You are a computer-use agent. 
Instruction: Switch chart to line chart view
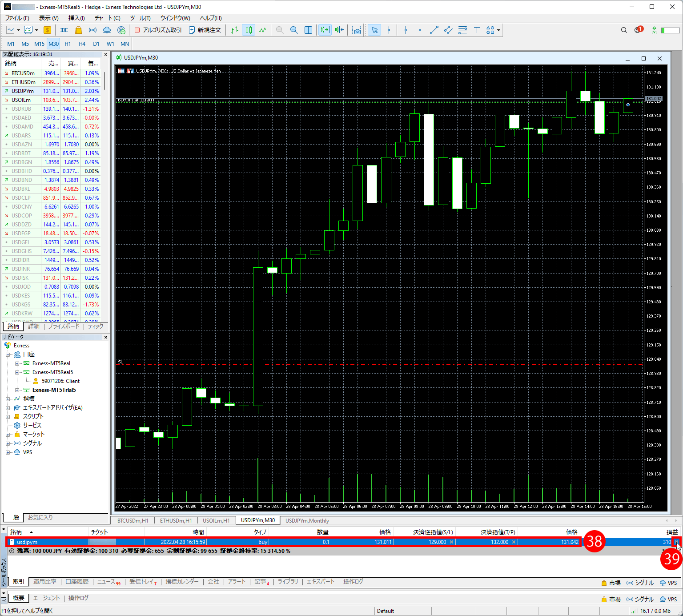(x=263, y=30)
